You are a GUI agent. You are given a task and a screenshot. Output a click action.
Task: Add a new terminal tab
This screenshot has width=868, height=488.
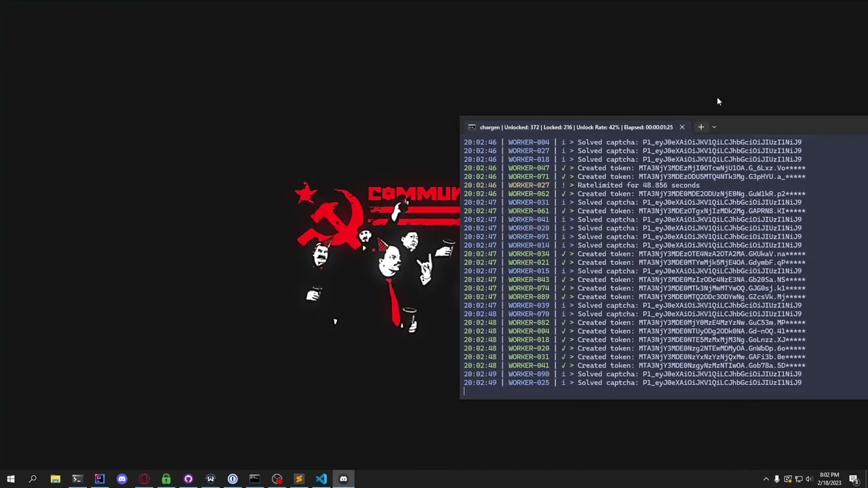(x=701, y=127)
